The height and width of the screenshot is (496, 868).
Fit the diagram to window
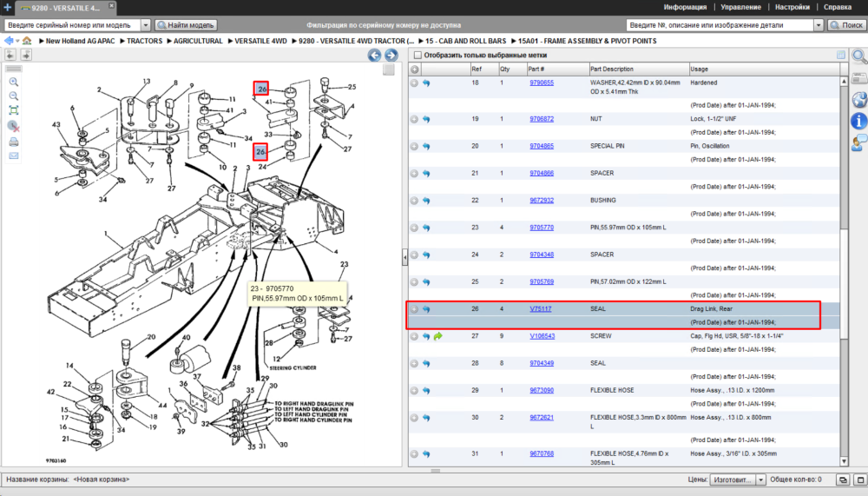pyautogui.click(x=13, y=110)
